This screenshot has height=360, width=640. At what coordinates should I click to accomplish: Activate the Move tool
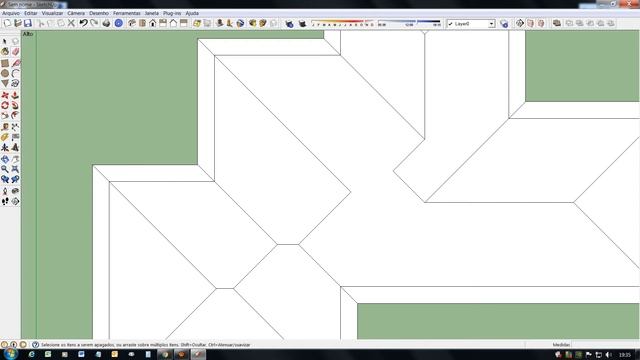5,95
